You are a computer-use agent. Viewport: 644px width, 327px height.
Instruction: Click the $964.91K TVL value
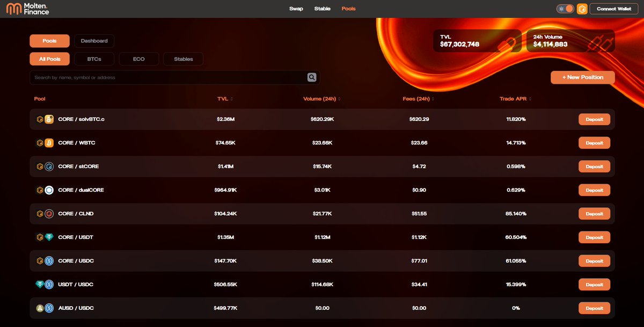click(225, 190)
